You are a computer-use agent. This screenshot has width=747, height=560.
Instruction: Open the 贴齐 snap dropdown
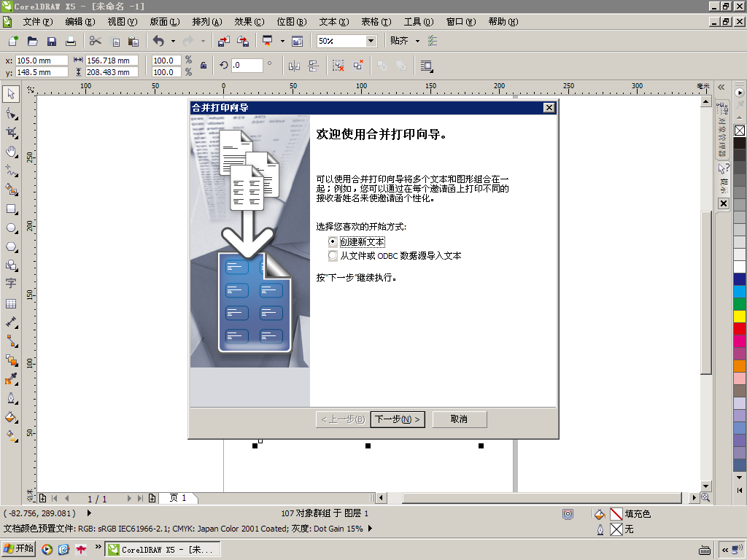coord(418,41)
